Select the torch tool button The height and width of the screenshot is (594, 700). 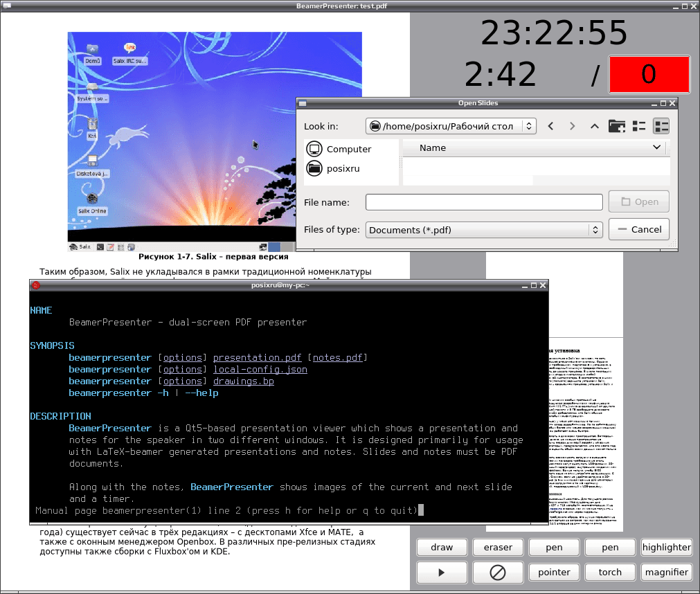point(610,572)
